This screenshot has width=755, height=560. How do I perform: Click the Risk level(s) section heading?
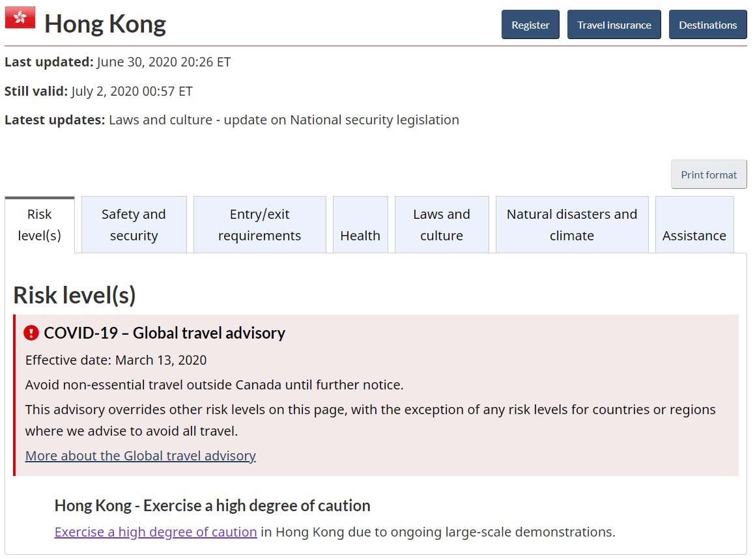[75, 295]
